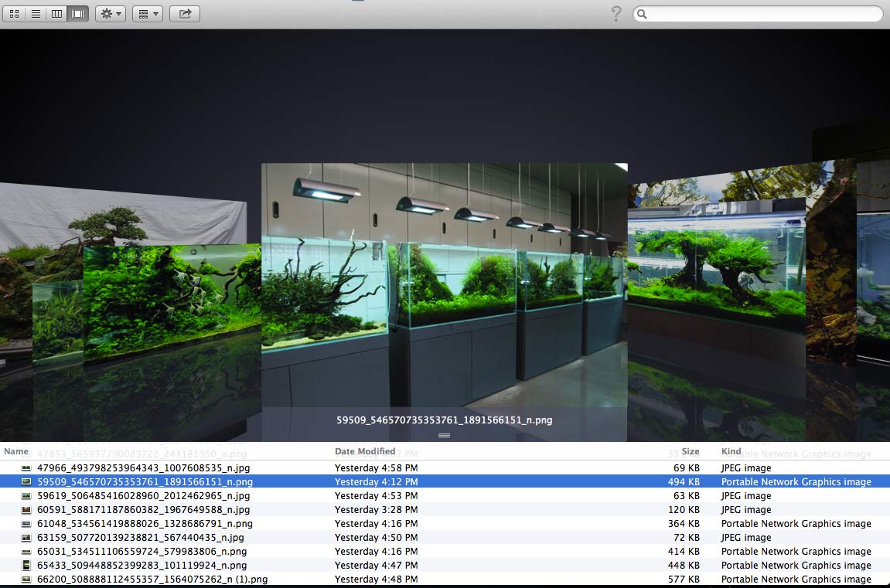Open the Action gear dropdown menu
Image resolution: width=890 pixels, height=588 pixels.
[110, 14]
